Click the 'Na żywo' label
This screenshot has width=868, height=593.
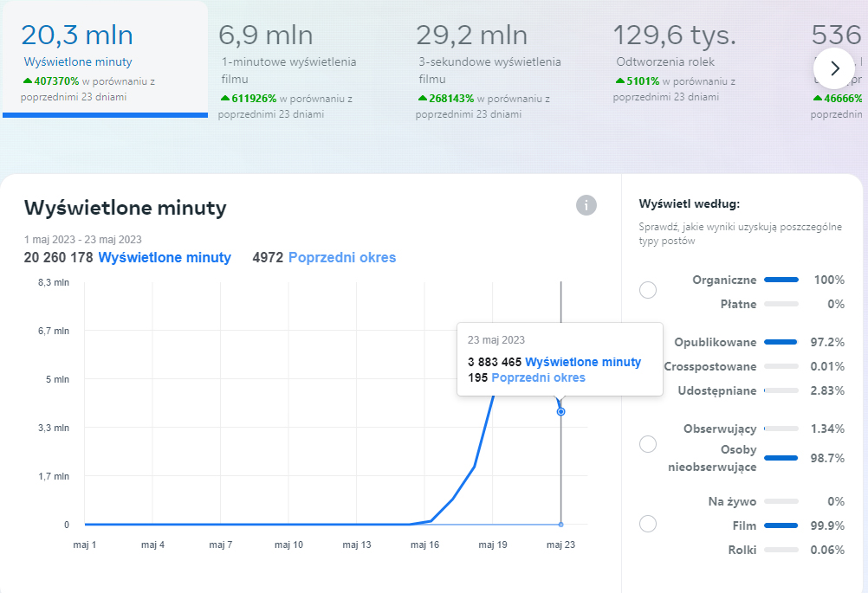732,501
